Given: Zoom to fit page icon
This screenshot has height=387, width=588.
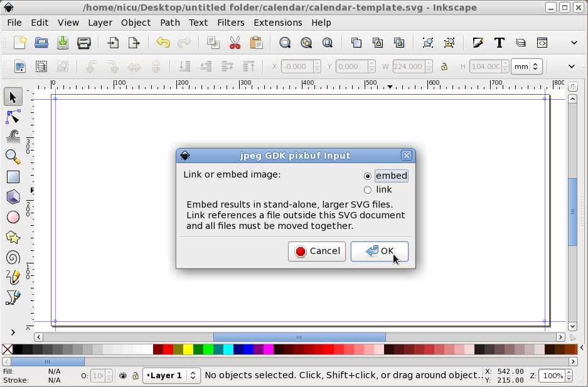Looking at the screenshot, I should pyautogui.click(x=328, y=43).
